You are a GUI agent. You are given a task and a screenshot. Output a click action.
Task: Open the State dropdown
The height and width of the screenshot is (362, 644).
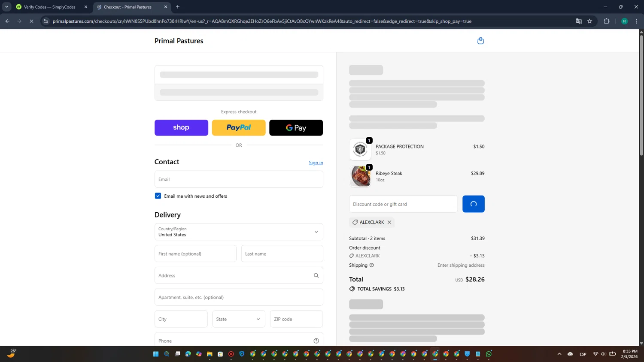click(239, 319)
